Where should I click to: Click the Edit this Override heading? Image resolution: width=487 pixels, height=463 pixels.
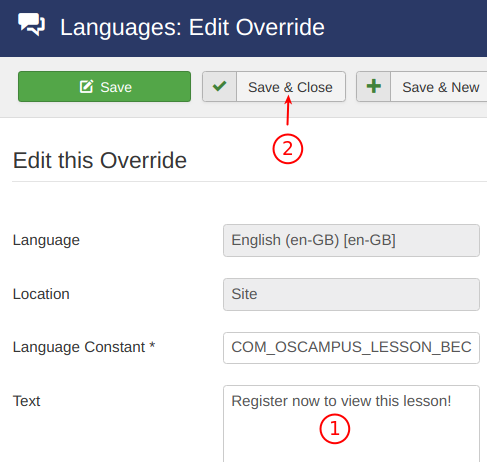tap(100, 161)
